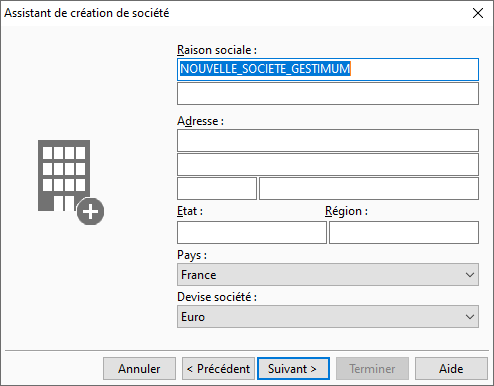Screen dimensions: 494x386
Task: Click the postal code field under Adresse
Action: pyautogui.click(x=217, y=189)
